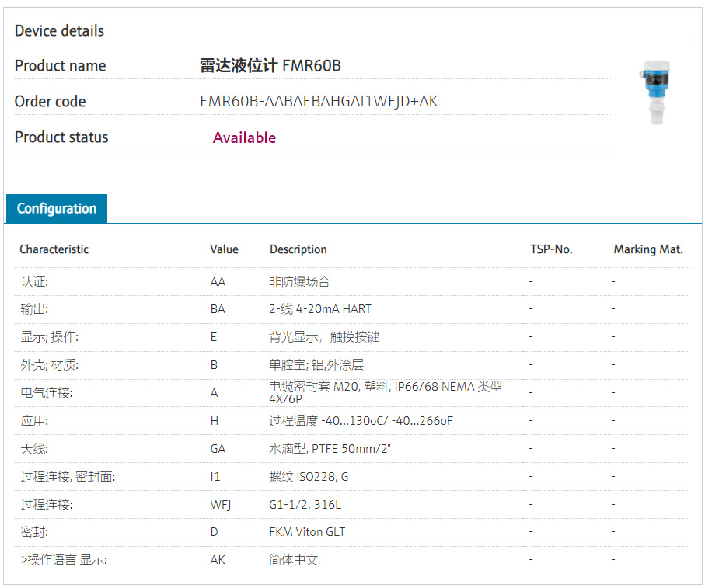Click the Available product status text
This screenshot has width=705, height=588.
click(244, 137)
